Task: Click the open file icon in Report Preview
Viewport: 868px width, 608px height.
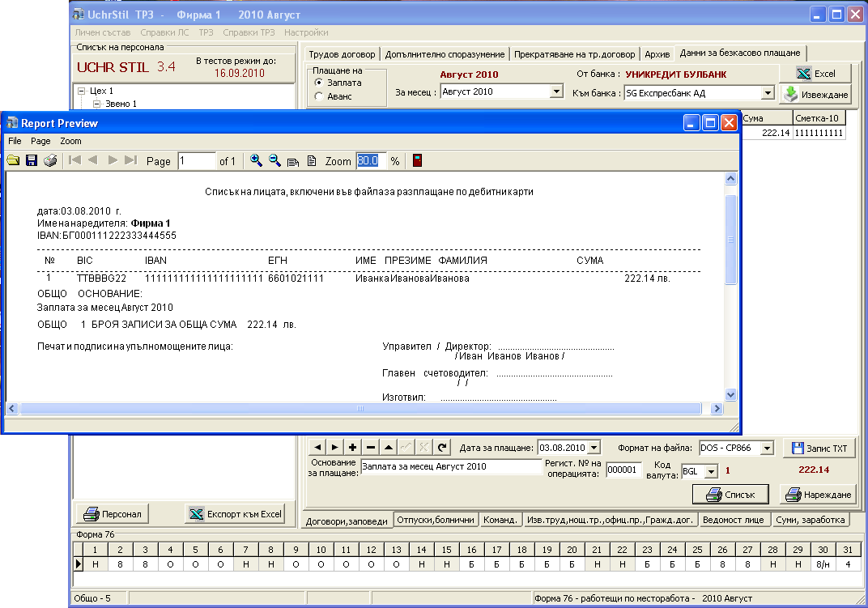Action: (14, 161)
